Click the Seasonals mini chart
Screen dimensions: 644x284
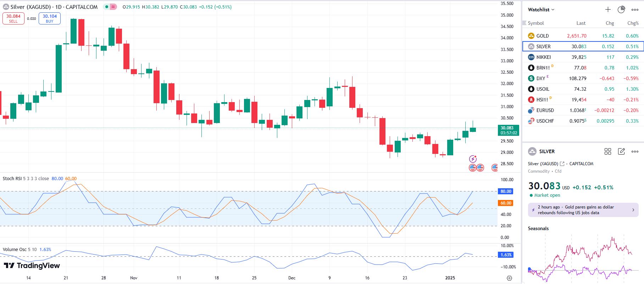[x=581, y=258]
